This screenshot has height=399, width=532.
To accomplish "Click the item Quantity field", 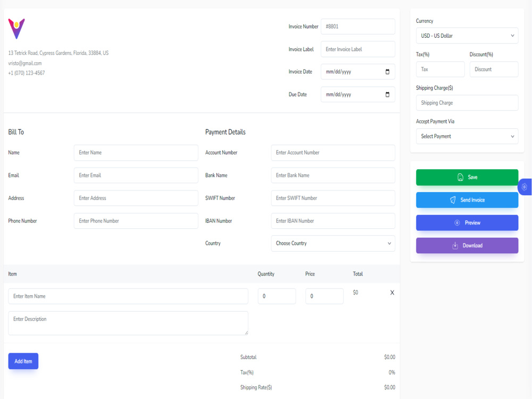I will 277,296.
